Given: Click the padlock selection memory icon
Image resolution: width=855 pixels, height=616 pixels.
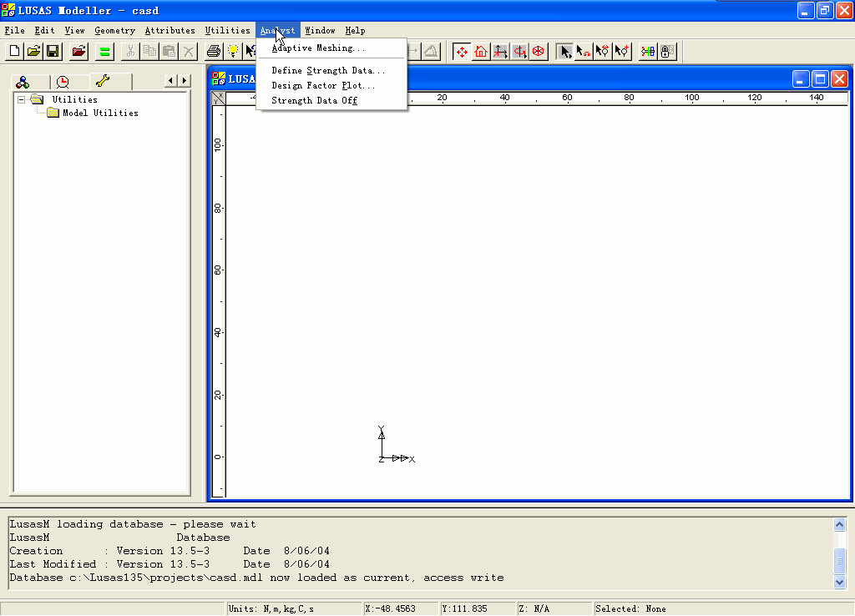Looking at the screenshot, I should (666, 52).
